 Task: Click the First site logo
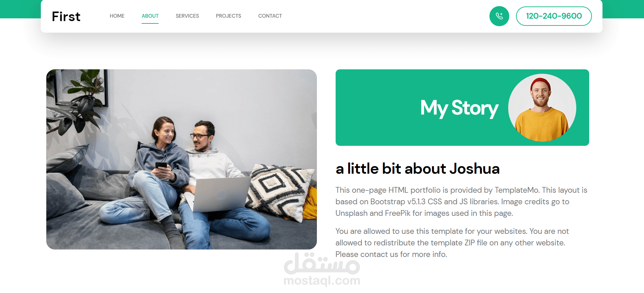66,16
